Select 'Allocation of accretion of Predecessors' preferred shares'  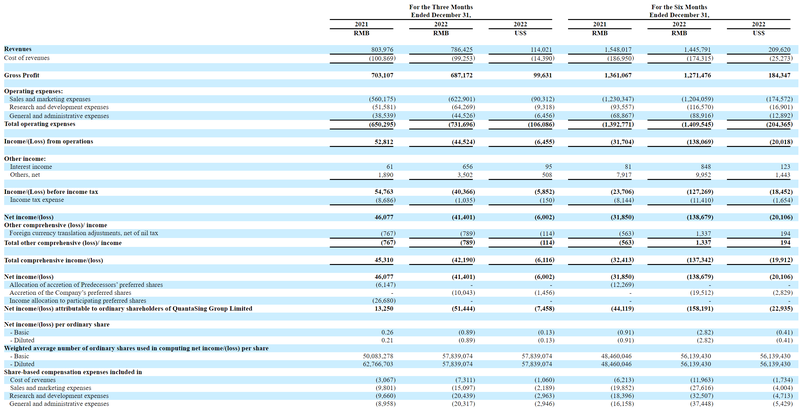point(86,285)
